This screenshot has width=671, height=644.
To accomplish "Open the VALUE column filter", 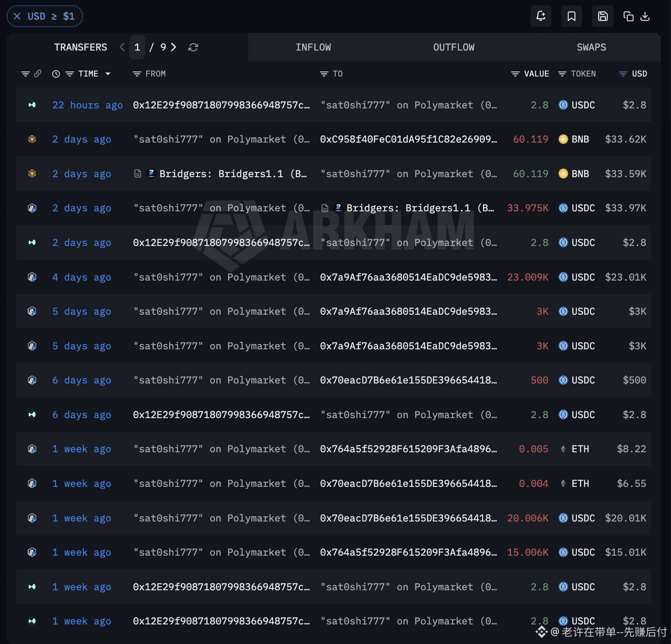I will pyautogui.click(x=515, y=74).
